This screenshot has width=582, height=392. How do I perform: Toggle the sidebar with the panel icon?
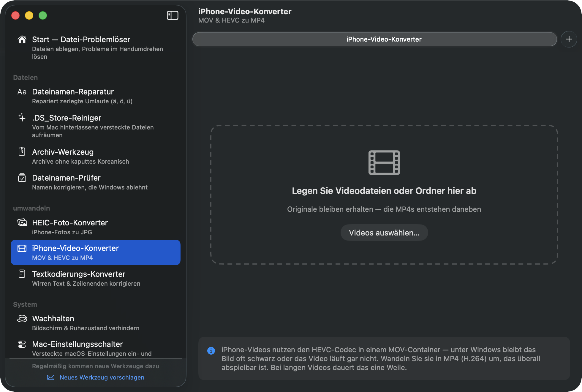point(173,15)
